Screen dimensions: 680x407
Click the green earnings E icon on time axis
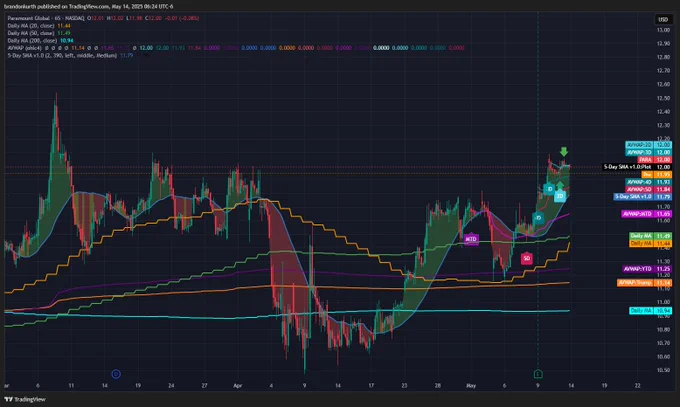pyautogui.click(x=538, y=374)
